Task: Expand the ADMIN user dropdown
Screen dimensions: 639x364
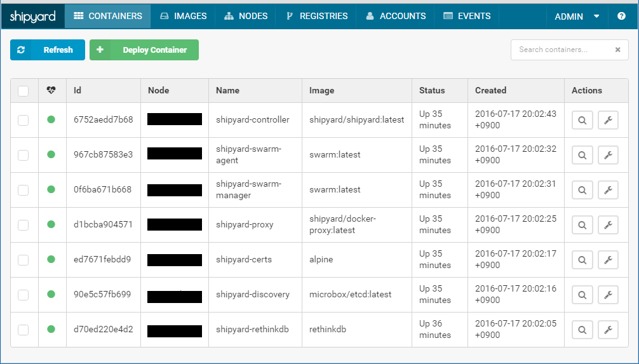Action: pyautogui.click(x=577, y=17)
